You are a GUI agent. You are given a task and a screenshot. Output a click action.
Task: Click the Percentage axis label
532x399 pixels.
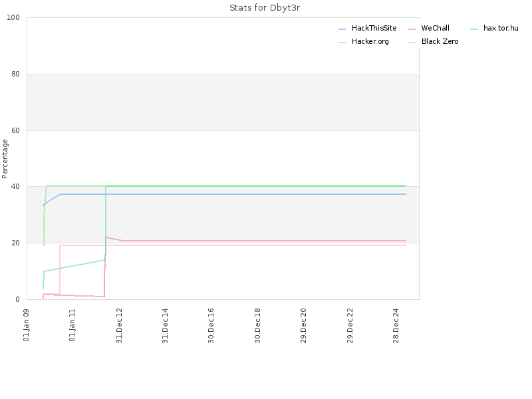click(5, 159)
